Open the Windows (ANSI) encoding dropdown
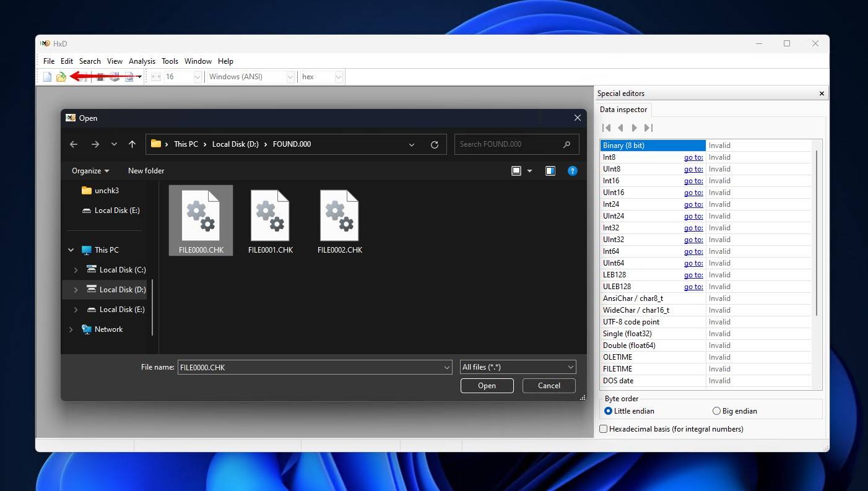Image resolution: width=868 pixels, height=491 pixels. (x=290, y=77)
